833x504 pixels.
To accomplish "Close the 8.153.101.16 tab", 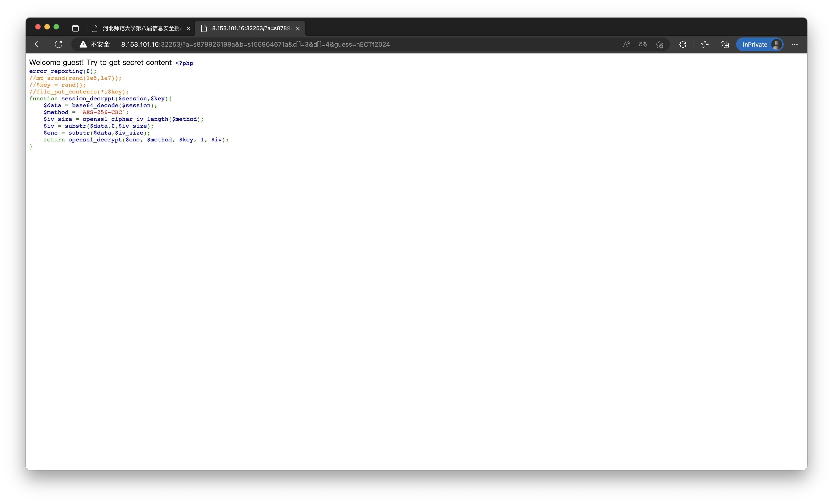I will pos(298,28).
